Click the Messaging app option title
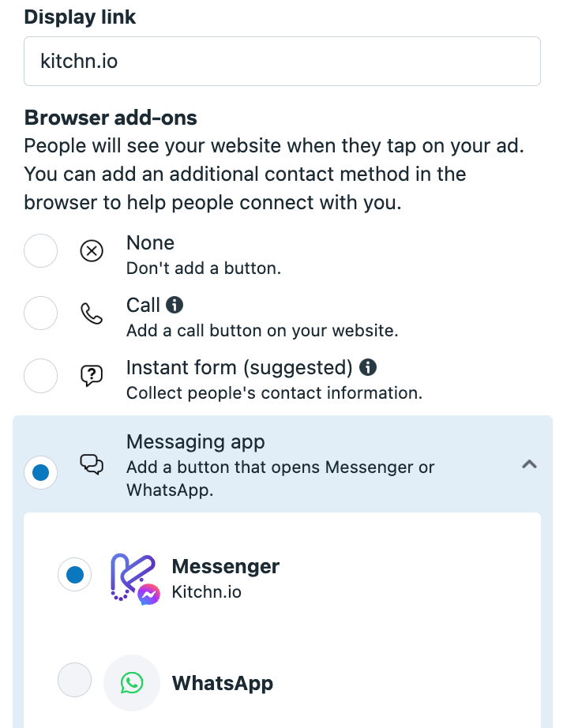This screenshot has height=728, width=563. click(x=195, y=442)
